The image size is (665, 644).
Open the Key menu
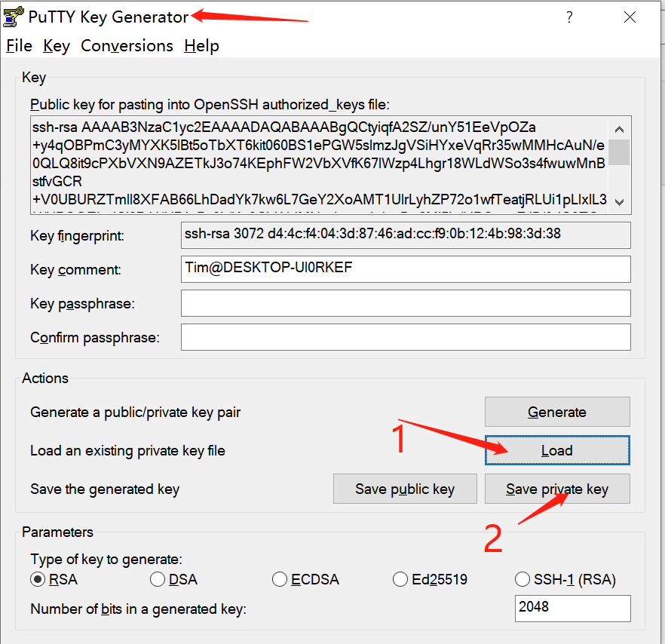pos(57,46)
